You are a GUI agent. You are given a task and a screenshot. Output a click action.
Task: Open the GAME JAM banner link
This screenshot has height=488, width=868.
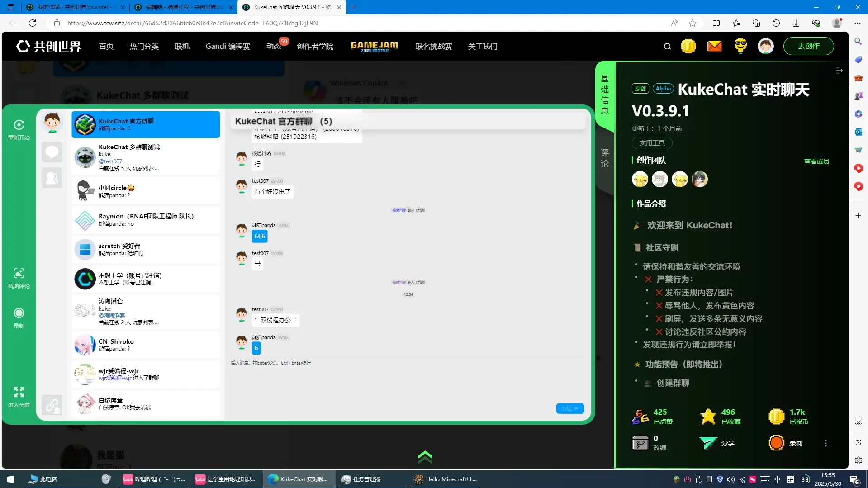coord(375,46)
